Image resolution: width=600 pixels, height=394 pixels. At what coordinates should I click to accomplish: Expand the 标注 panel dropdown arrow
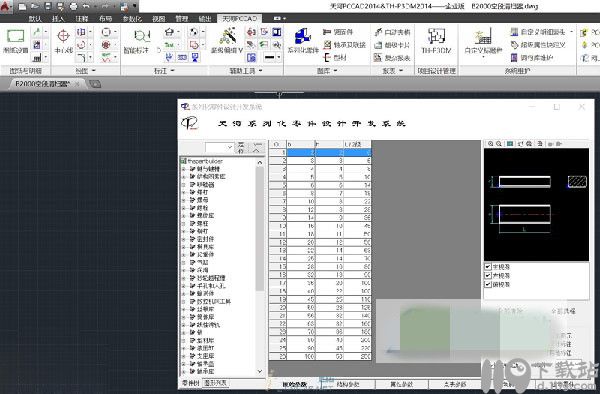[x=173, y=71]
